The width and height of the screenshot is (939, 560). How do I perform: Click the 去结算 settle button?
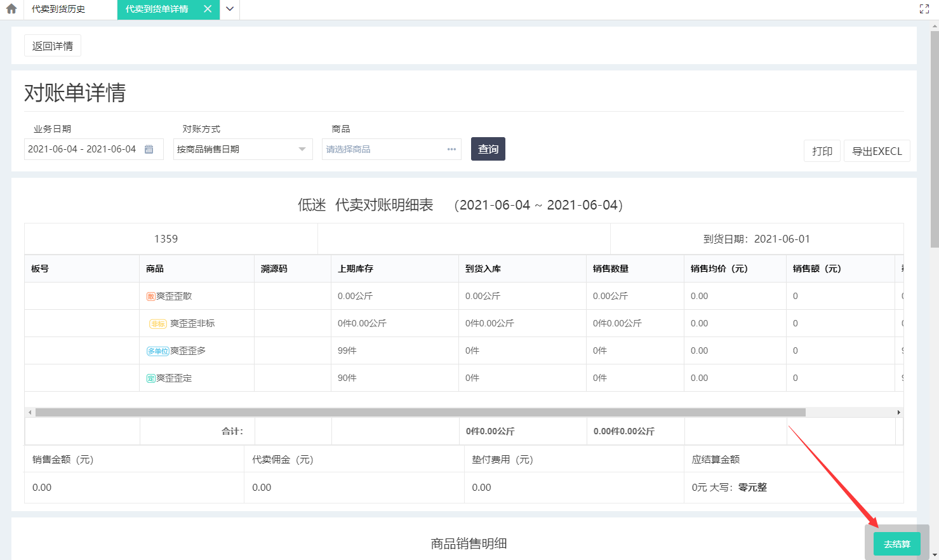pyautogui.click(x=897, y=544)
